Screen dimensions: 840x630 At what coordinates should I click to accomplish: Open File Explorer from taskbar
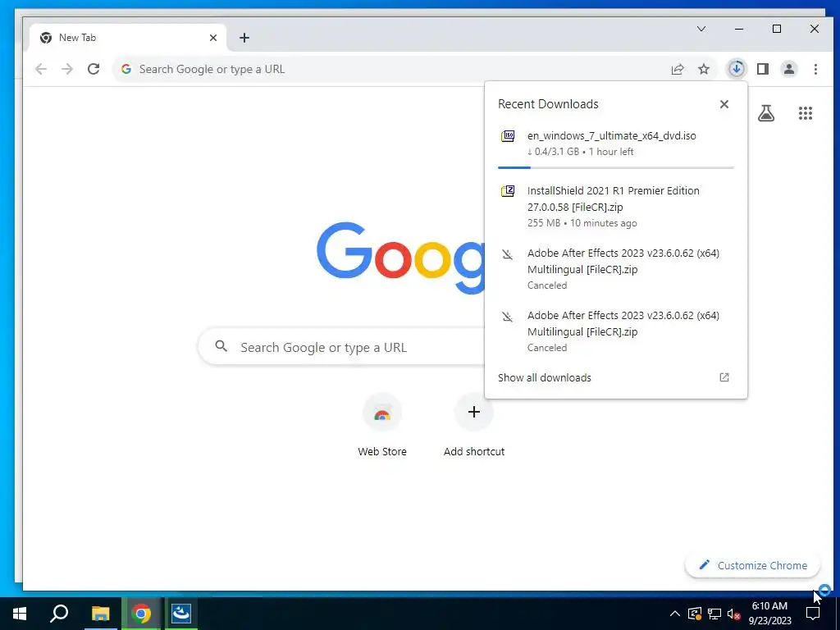pos(100,614)
